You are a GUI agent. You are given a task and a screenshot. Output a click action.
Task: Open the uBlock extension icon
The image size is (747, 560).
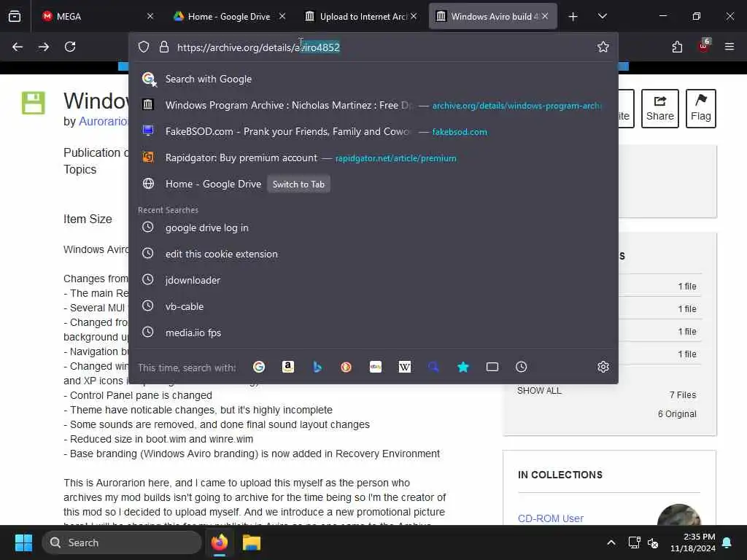[704, 46]
